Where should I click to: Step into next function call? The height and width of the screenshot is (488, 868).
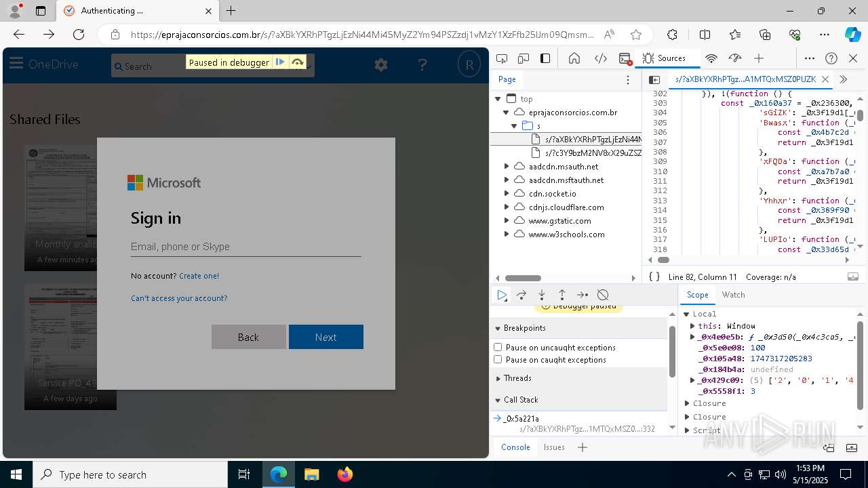542,295
